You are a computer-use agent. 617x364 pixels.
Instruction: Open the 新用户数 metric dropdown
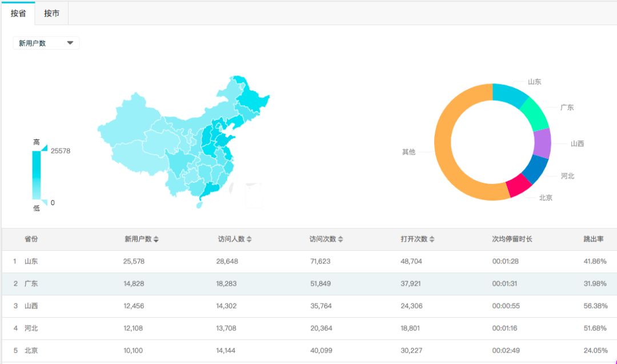pos(46,43)
